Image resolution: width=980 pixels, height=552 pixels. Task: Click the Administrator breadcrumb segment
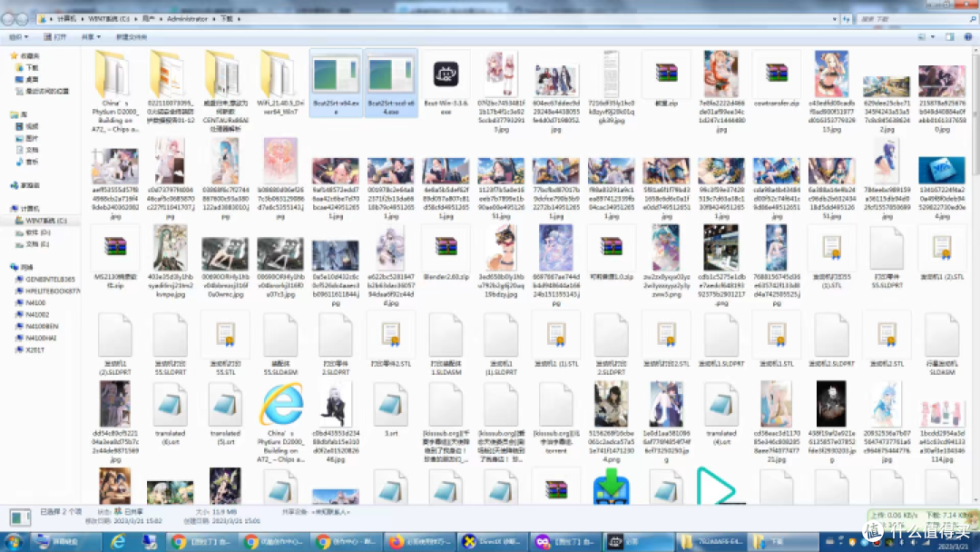[187, 19]
